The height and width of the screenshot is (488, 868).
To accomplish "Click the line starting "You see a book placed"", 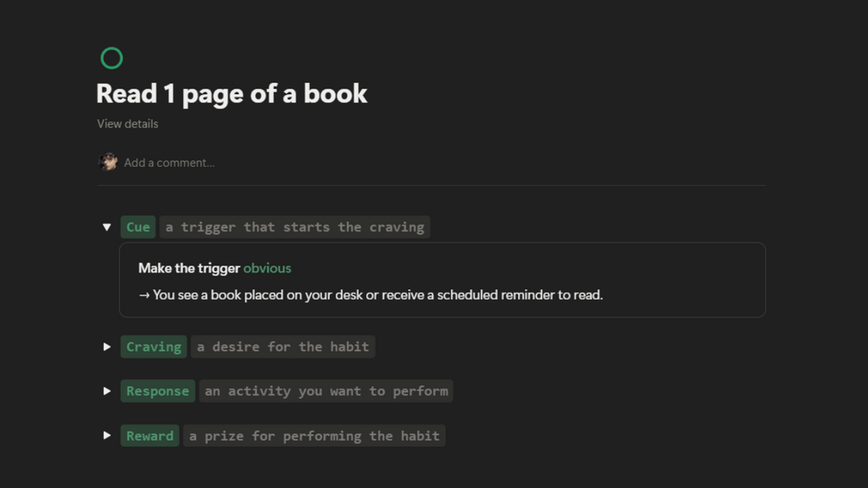I will tap(371, 295).
